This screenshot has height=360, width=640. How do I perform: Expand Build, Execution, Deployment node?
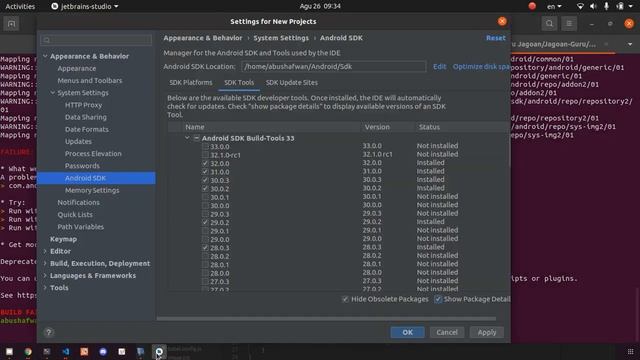click(x=45, y=263)
